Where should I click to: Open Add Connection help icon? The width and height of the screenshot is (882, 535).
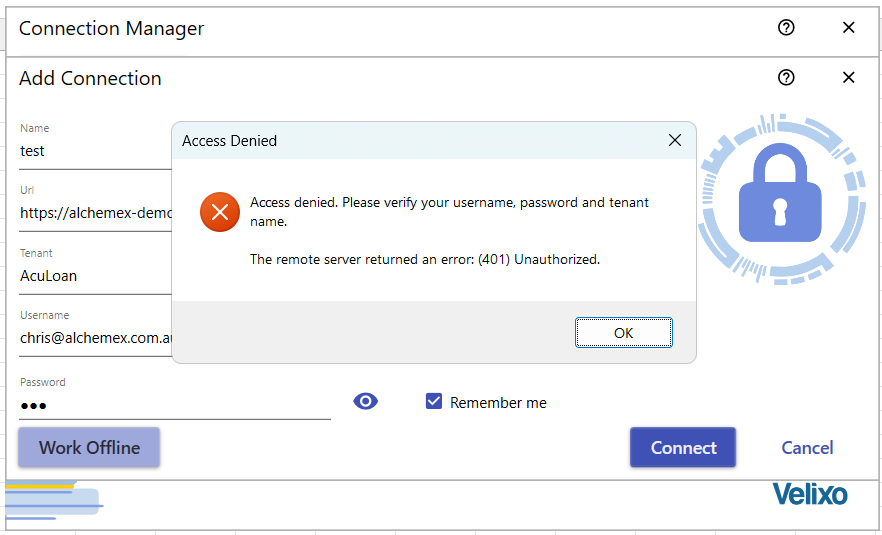click(786, 77)
